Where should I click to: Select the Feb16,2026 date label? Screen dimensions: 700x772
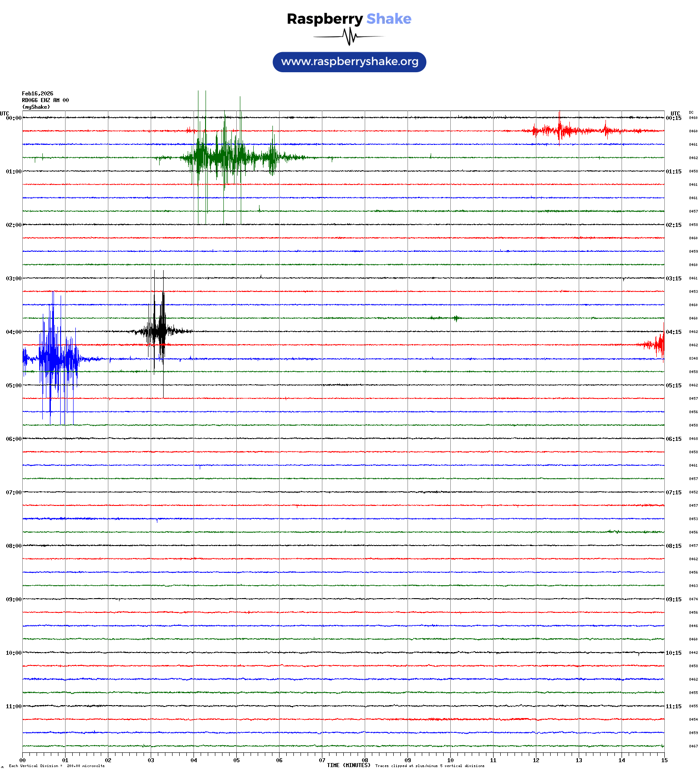(37, 94)
